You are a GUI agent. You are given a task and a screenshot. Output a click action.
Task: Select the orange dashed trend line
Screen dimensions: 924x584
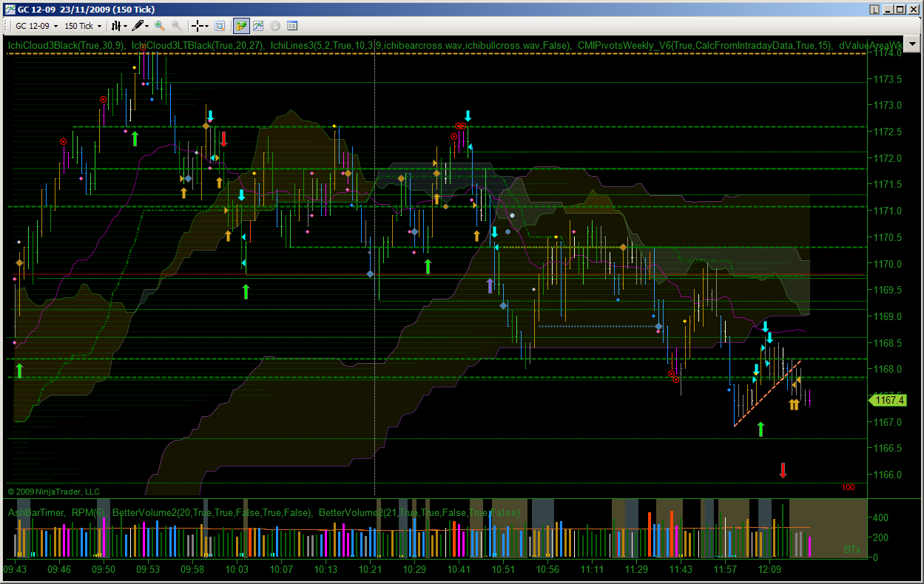[767, 393]
